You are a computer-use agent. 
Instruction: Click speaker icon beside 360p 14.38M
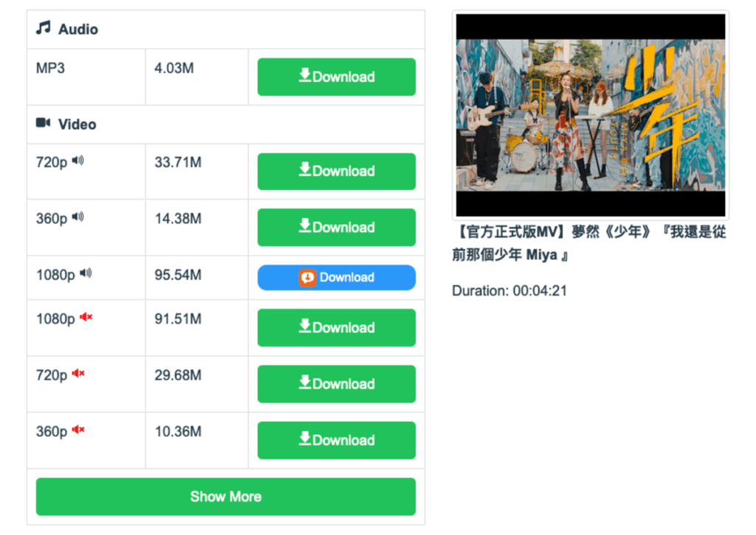tap(78, 217)
